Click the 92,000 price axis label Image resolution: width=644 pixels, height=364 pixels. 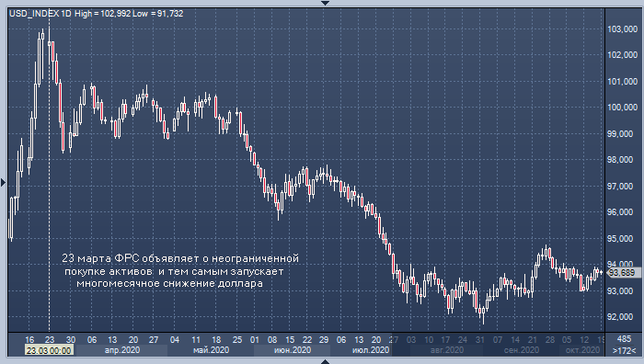[x=622, y=317]
